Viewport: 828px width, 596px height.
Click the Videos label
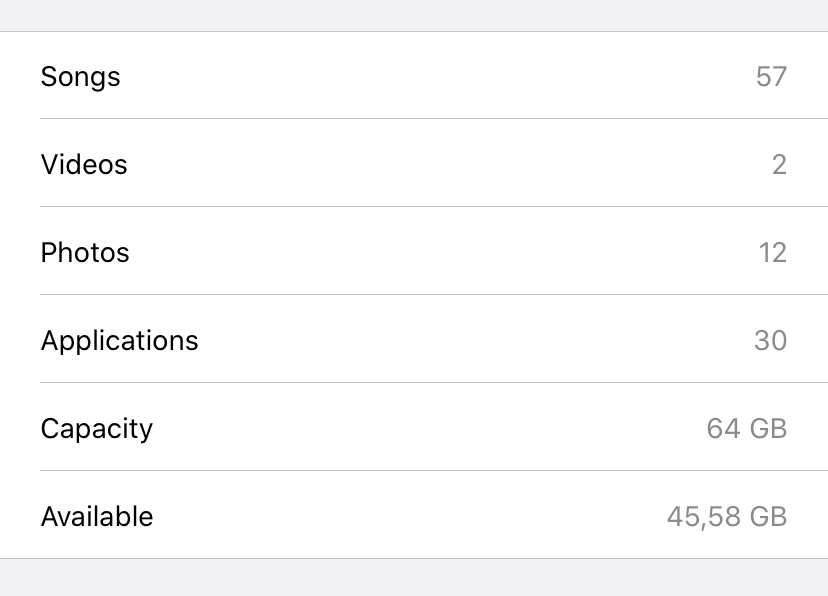(x=84, y=165)
